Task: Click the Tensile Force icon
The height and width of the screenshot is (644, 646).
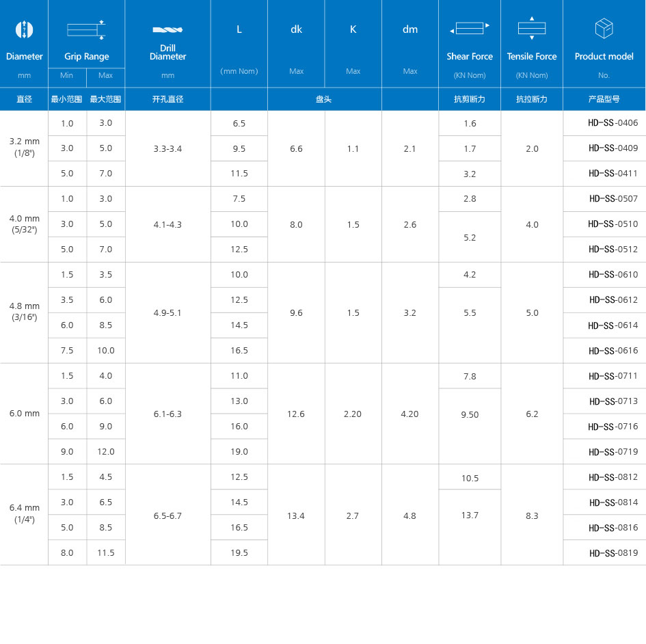Action: tap(531, 29)
